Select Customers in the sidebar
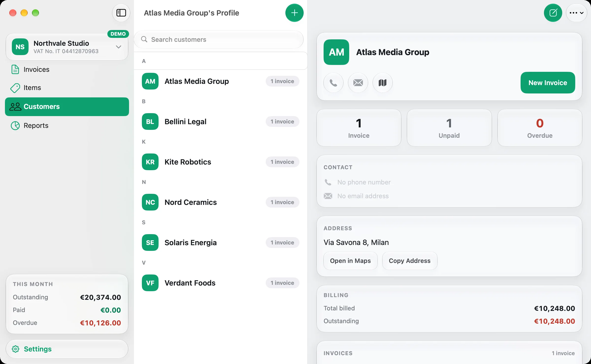 point(67,107)
